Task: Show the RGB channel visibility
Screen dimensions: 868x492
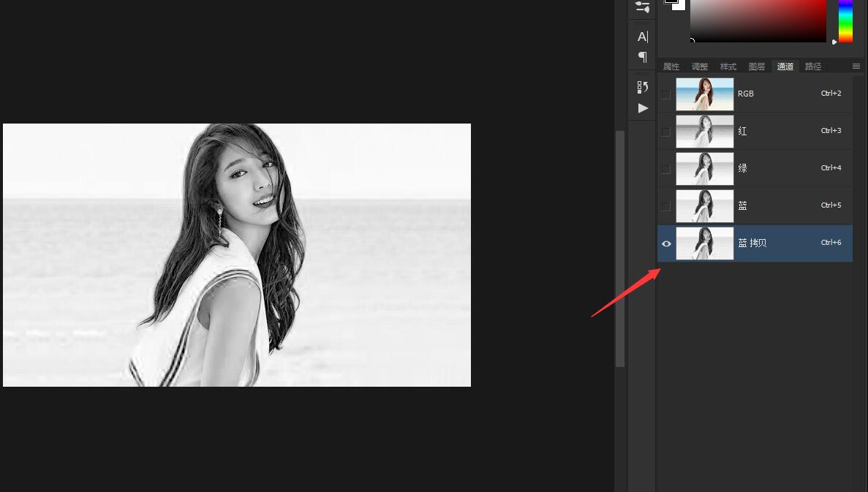Action: click(666, 94)
